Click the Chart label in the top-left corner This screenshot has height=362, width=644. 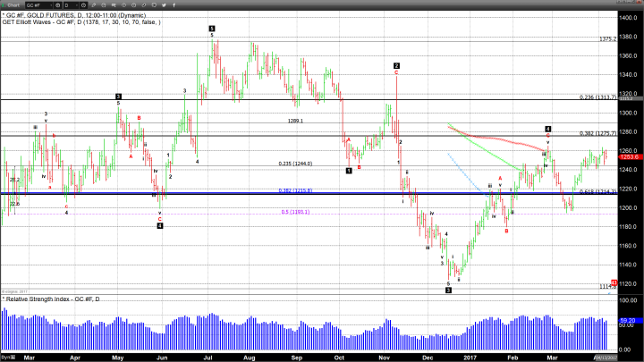point(13,4)
